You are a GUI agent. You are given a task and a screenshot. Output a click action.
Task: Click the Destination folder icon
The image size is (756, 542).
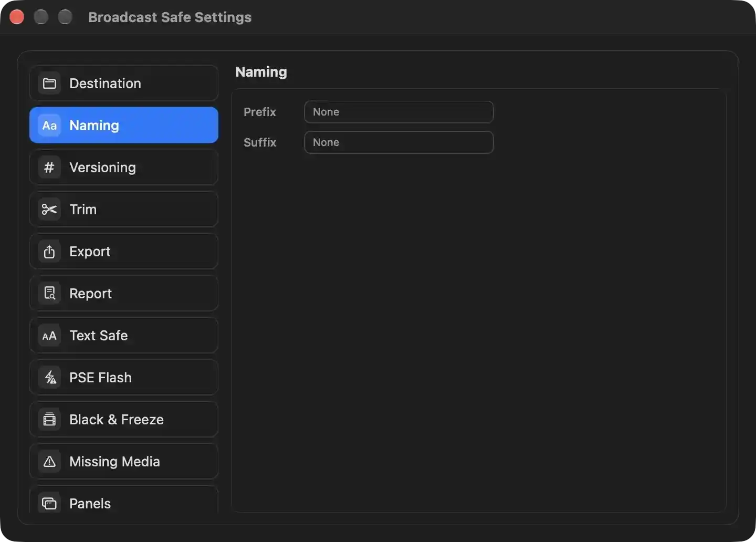pyautogui.click(x=49, y=84)
